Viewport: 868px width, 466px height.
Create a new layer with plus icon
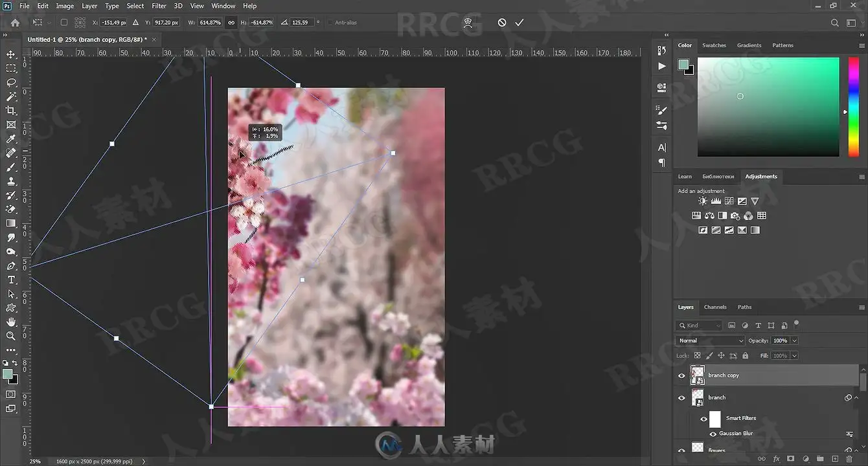(x=835, y=459)
